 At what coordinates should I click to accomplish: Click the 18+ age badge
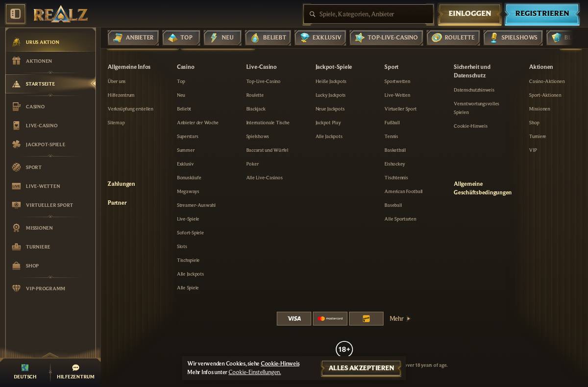344,349
